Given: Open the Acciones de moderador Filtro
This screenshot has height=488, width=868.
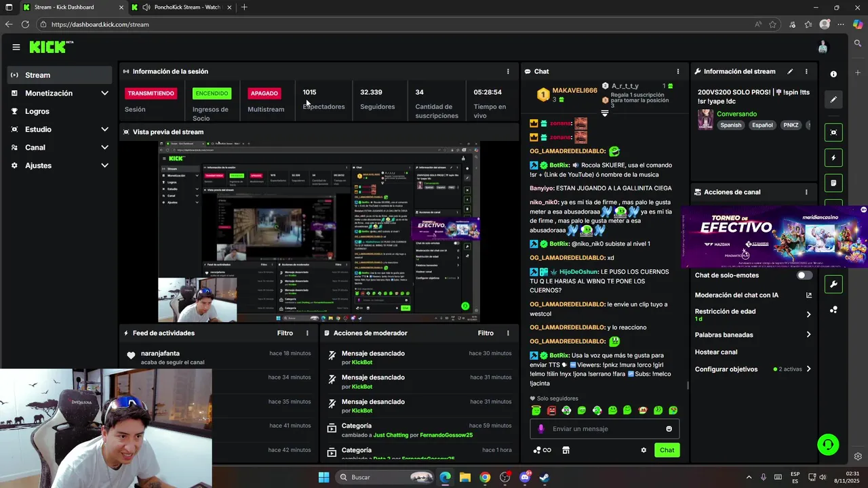Looking at the screenshot, I should pos(486,333).
